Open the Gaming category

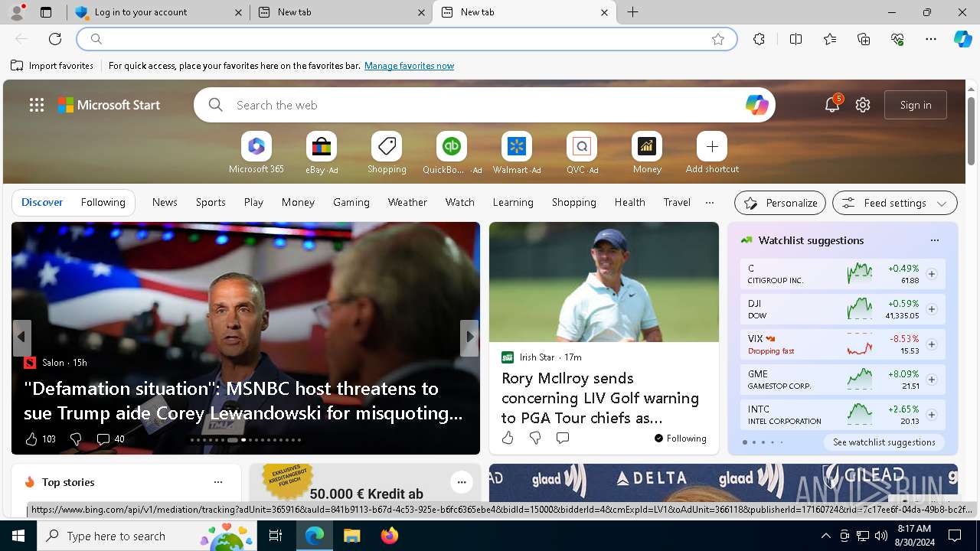tap(351, 202)
